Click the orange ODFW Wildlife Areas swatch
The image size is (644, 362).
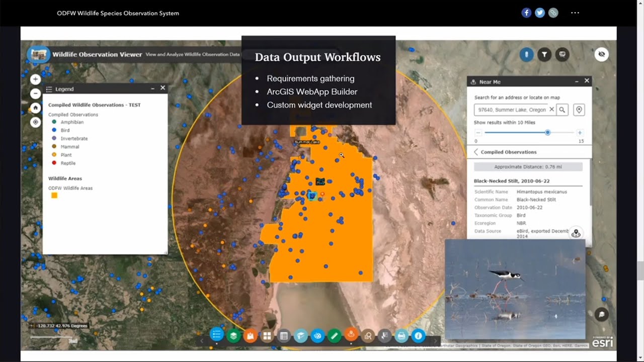point(54,196)
